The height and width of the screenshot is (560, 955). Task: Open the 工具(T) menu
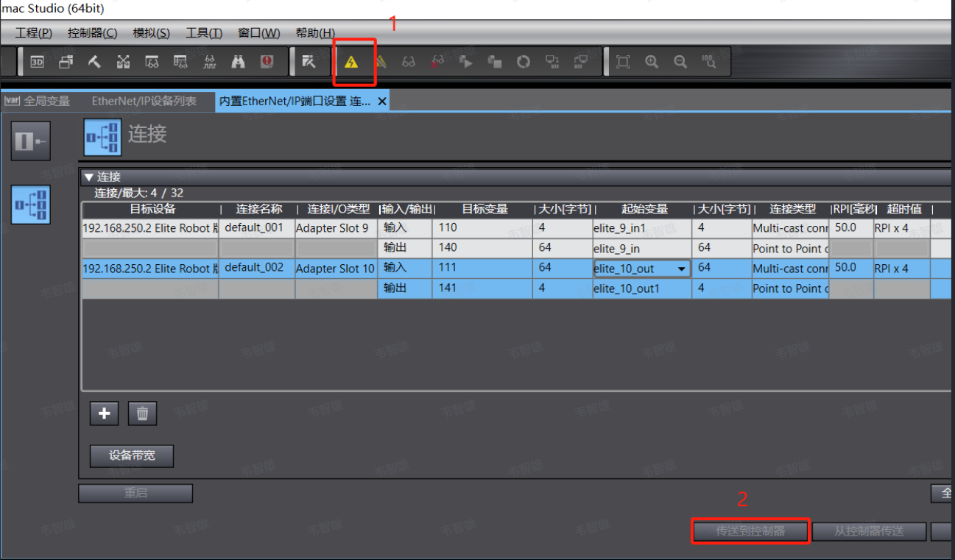click(204, 33)
